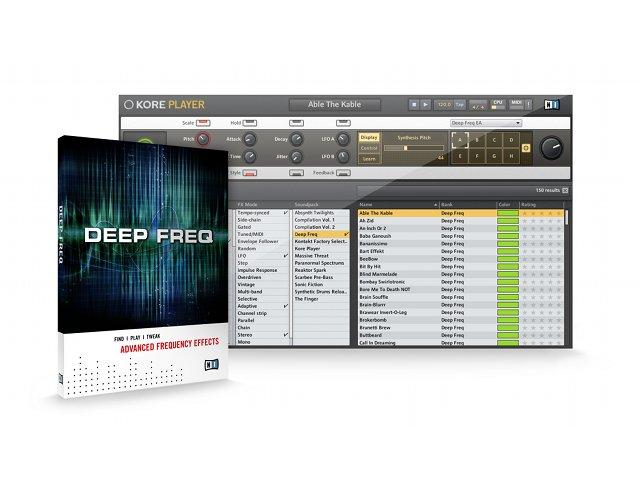The image size is (640, 480).
Task: Click the CPU meter indicator
Action: pyautogui.click(x=498, y=104)
